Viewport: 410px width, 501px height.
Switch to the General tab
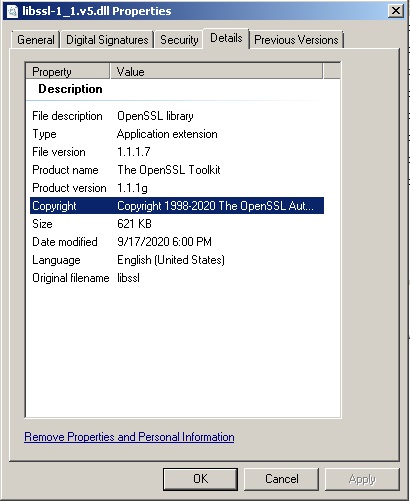coord(36,40)
